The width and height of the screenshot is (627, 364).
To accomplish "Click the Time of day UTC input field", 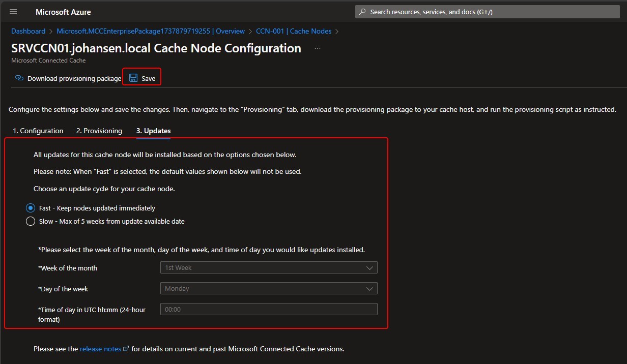I will (x=269, y=309).
